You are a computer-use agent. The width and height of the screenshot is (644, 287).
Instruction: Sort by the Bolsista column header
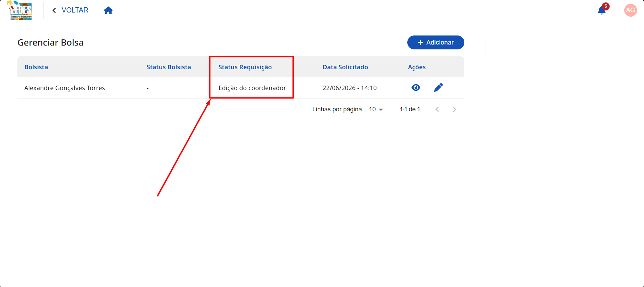[x=36, y=67]
